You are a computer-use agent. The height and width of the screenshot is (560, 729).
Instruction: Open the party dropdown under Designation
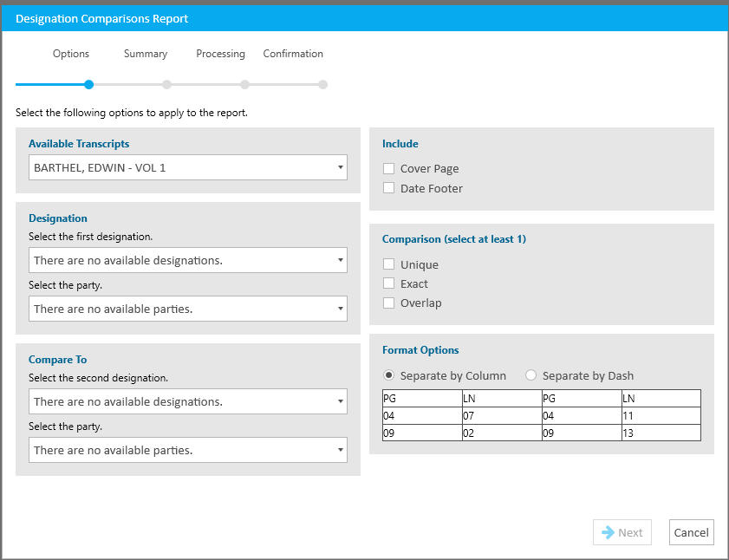pos(188,309)
